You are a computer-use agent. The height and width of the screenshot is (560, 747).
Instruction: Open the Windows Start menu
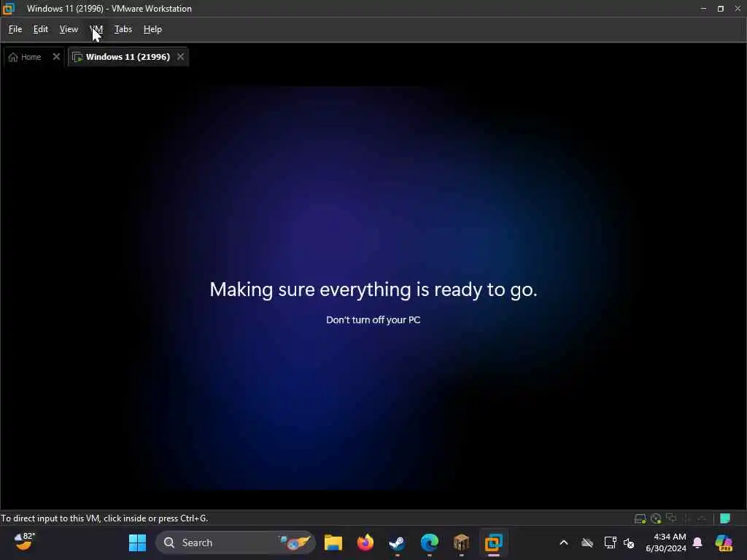[138, 542]
